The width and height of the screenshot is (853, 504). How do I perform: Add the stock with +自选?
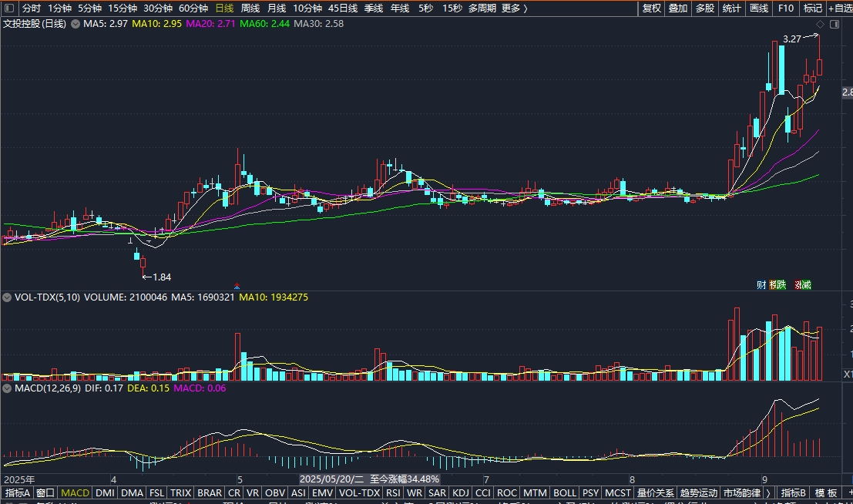pos(841,8)
